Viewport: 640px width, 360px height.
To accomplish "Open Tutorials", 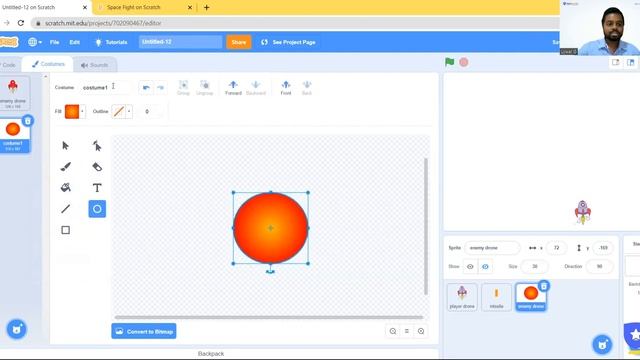I will click(x=111, y=42).
